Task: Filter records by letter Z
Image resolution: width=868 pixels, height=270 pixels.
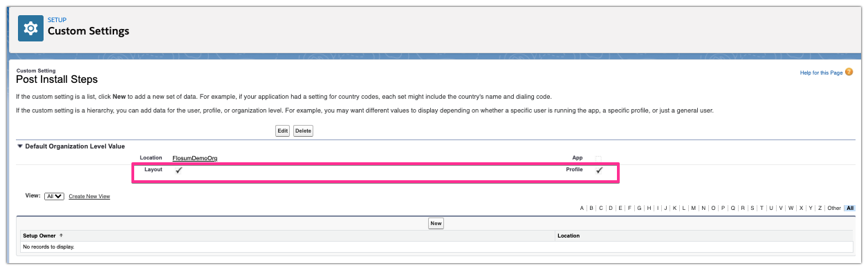Action: pos(820,208)
